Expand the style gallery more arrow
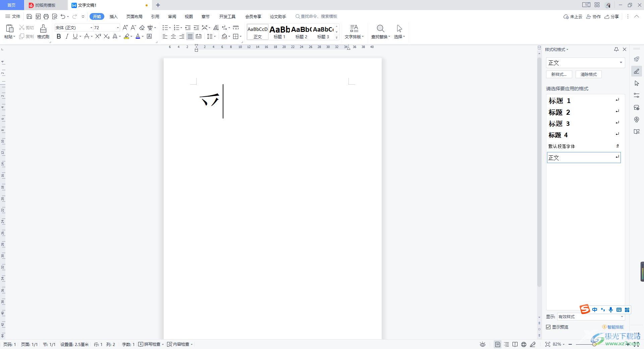 coord(336,37)
